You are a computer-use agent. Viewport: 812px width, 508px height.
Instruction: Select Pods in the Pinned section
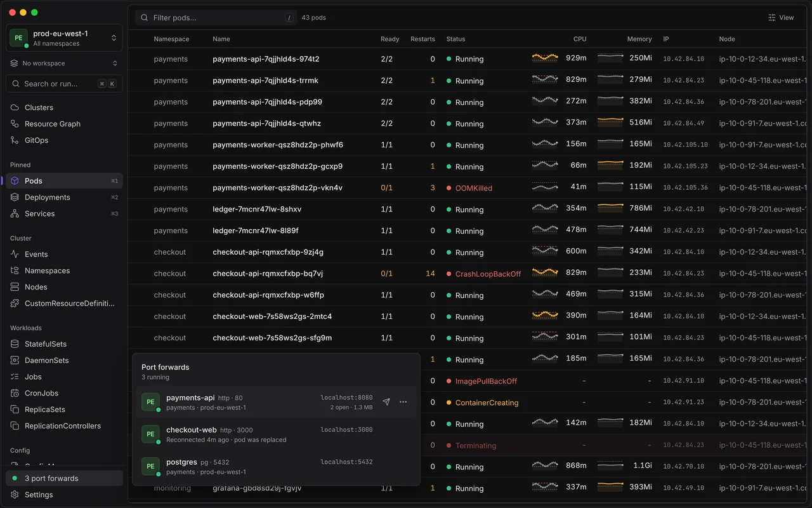pos(64,181)
